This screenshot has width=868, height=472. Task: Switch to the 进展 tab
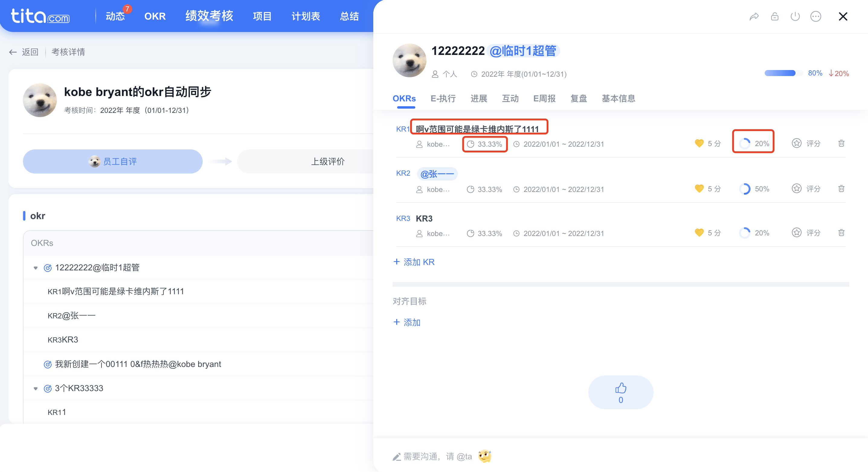[478, 98]
